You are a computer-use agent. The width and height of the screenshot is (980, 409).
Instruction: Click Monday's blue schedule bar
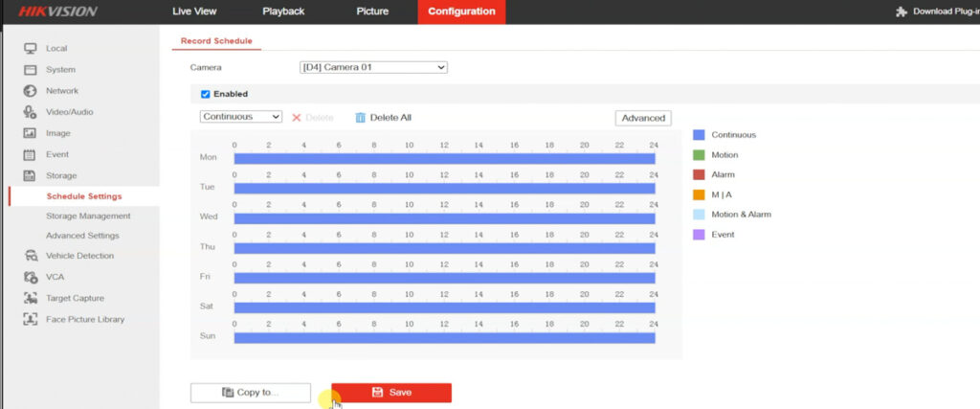point(444,158)
